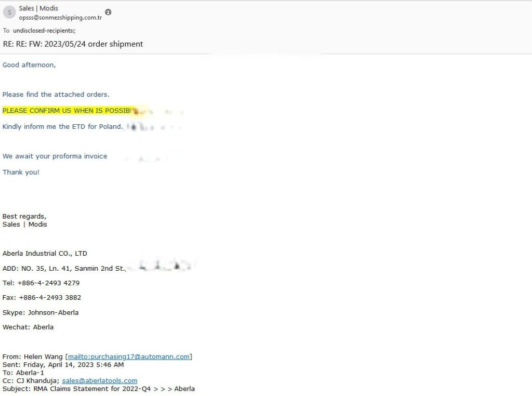Click the Kindly inform me ETD for Poland line
532x396 pixels.
tap(62, 127)
